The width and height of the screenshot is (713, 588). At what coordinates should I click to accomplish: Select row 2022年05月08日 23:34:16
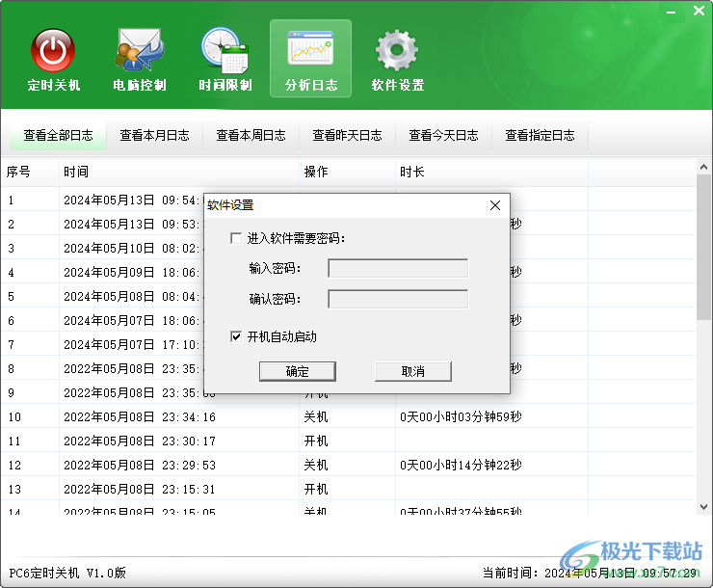pos(349,416)
